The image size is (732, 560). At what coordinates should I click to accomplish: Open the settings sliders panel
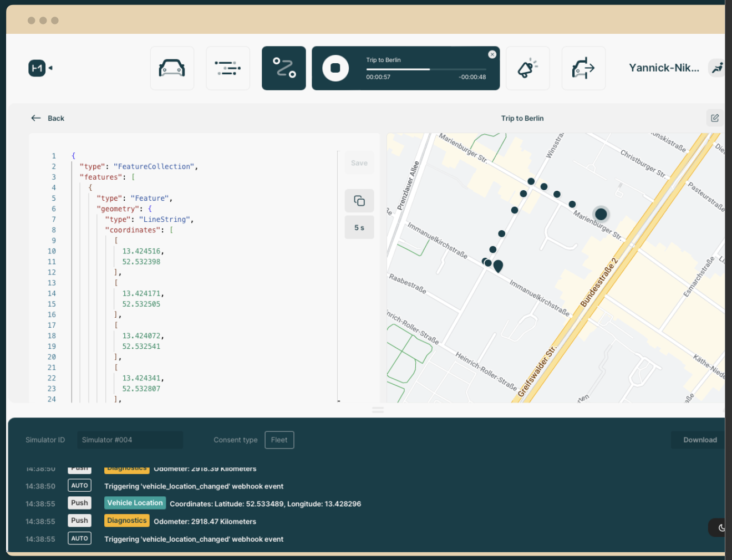(x=228, y=68)
